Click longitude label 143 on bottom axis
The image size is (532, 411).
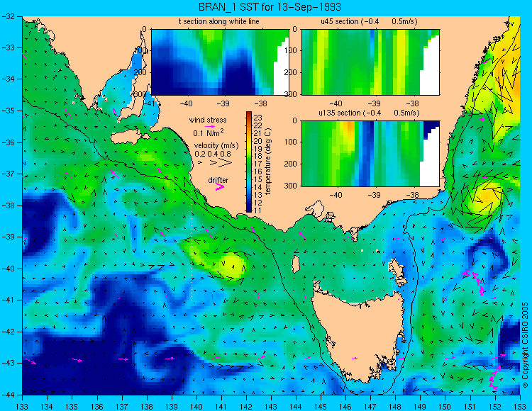[x=271, y=407]
